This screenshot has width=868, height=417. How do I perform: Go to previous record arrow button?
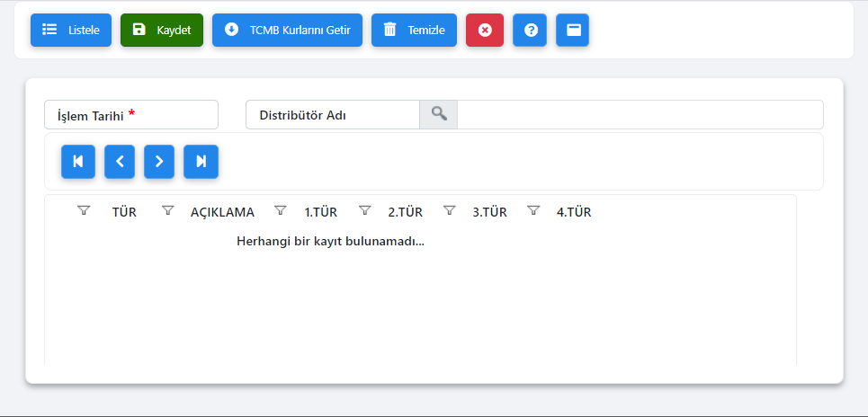click(x=120, y=162)
